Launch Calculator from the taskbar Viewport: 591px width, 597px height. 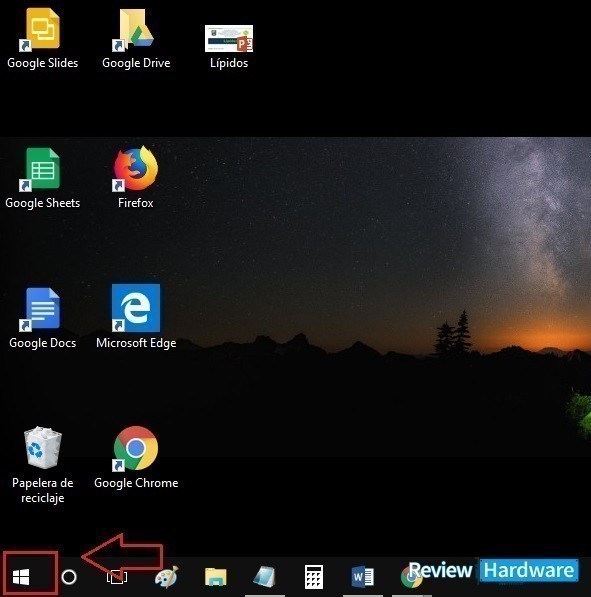[314, 577]
